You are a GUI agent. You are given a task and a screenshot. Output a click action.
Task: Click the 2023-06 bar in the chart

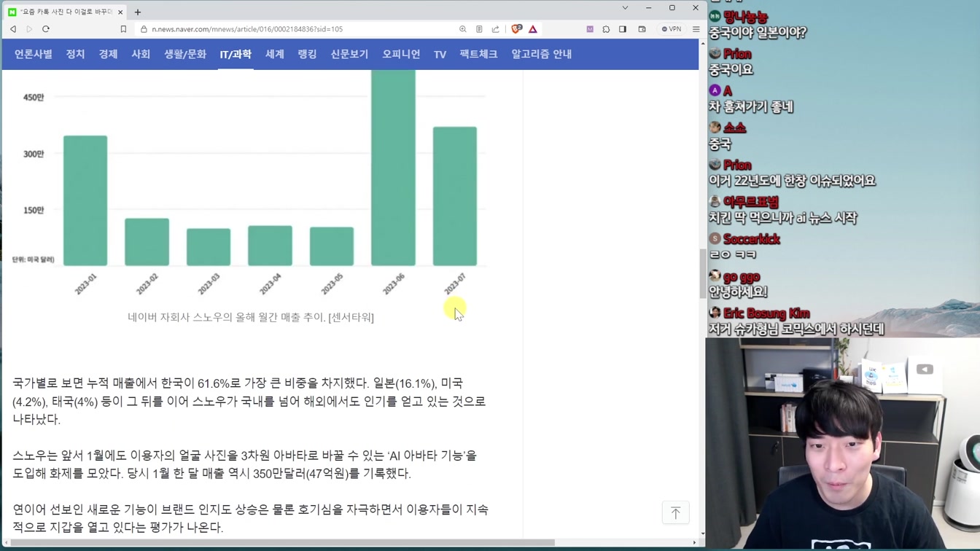(393, 168)
